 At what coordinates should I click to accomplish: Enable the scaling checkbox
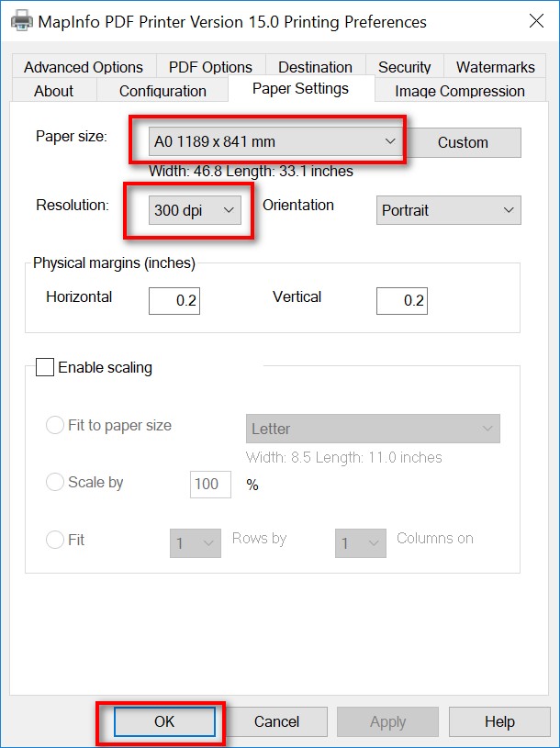pos(45,368)
